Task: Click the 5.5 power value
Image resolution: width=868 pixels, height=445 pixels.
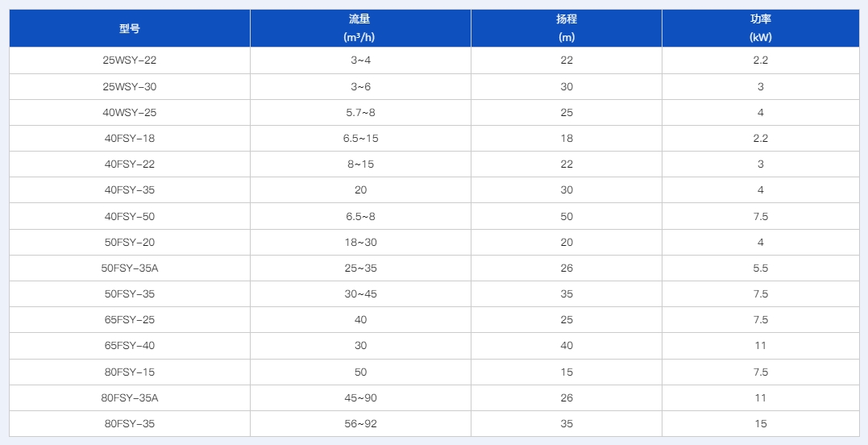Action: tap(761, 268)
